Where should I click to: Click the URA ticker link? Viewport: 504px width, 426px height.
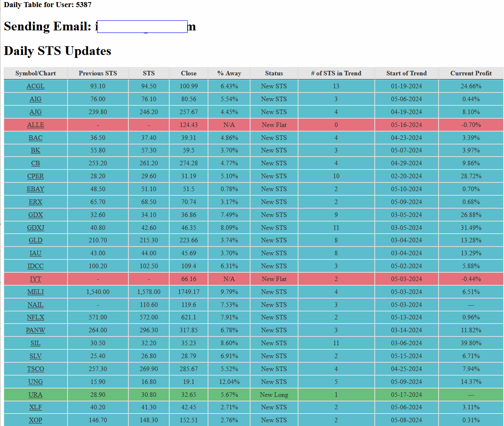tap(35, 395)
